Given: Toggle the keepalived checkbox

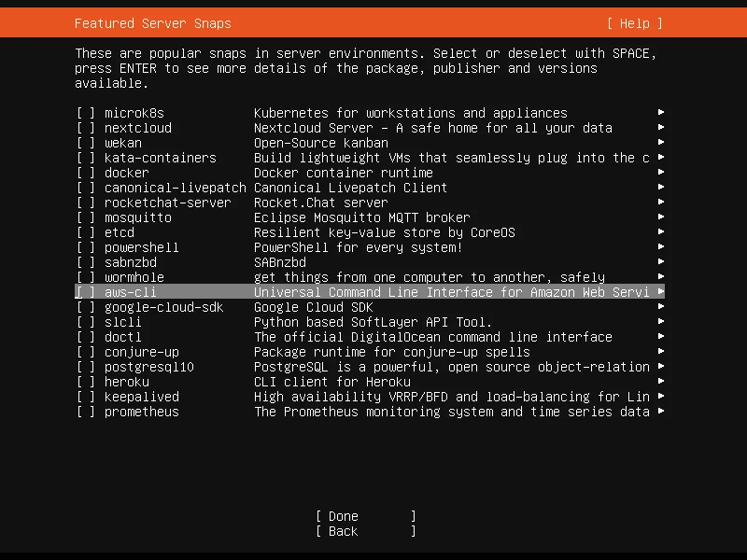Looking at the screenshot, I should [x=86, y=397].
